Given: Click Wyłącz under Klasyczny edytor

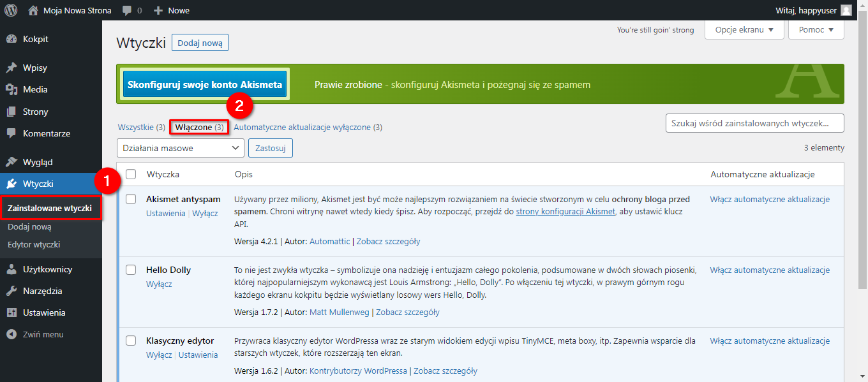Looking at the screenshot, I should [159, 355].
